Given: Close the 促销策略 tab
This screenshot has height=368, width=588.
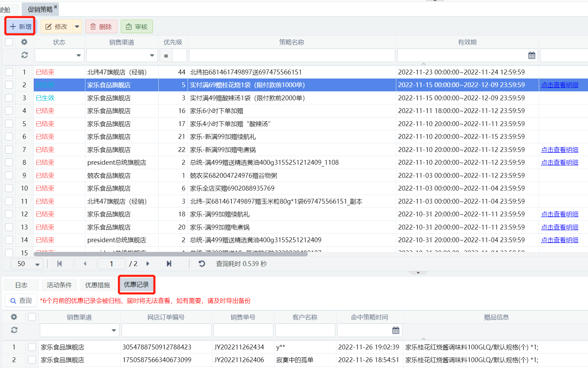Looking at the screenshot, I should pyautogui.click(x=55, y=7).
